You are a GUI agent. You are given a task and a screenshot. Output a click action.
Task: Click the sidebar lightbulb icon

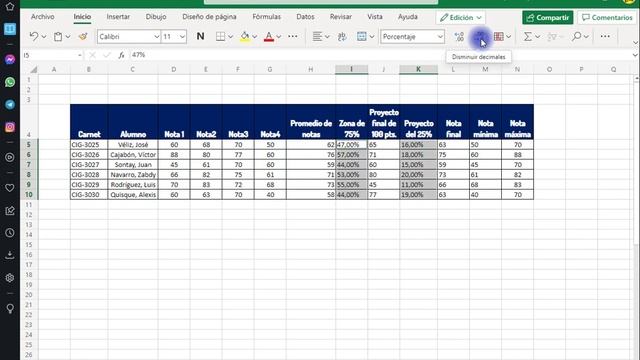coord(10,308)
